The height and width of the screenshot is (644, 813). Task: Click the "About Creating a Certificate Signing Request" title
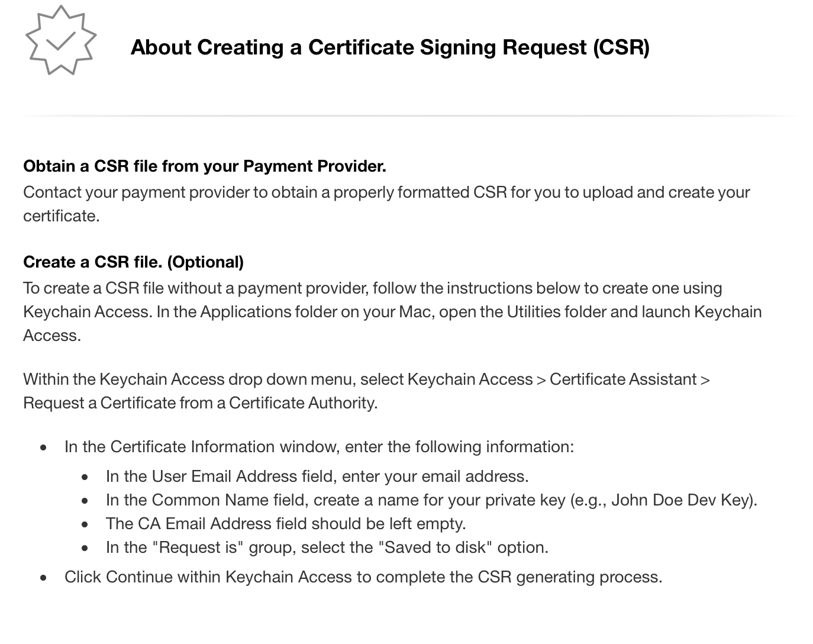point(390,47)
